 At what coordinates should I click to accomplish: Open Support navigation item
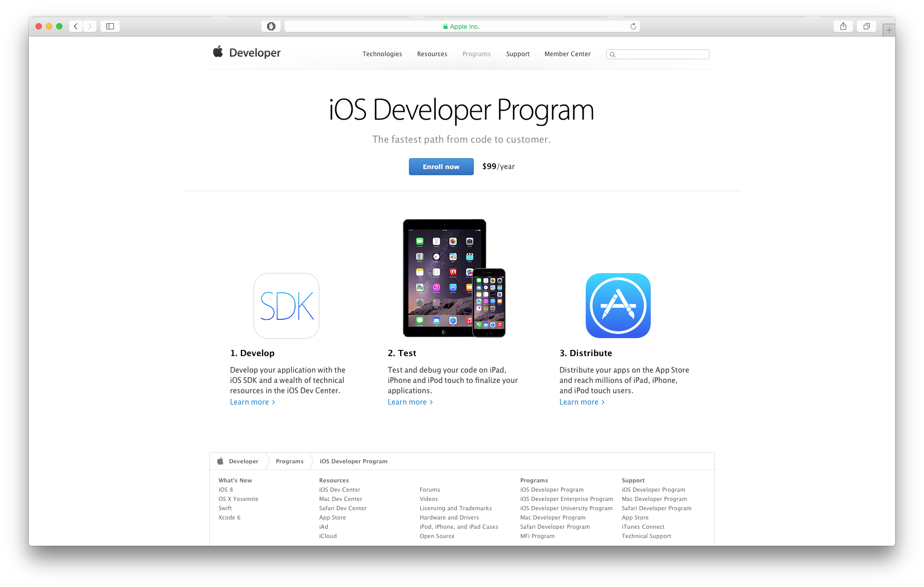click(x=518, y=54)
